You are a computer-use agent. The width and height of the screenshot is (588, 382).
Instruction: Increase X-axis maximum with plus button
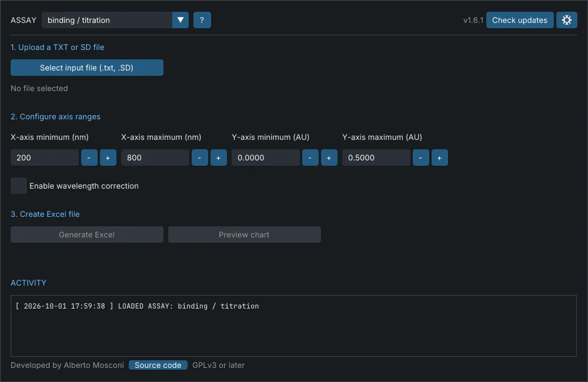(x=219, y=158)
